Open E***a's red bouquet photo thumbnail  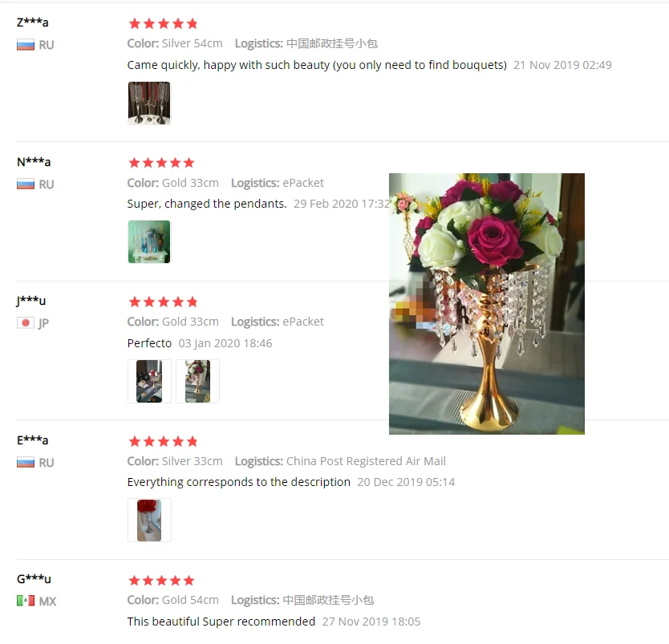pos(149,520)
